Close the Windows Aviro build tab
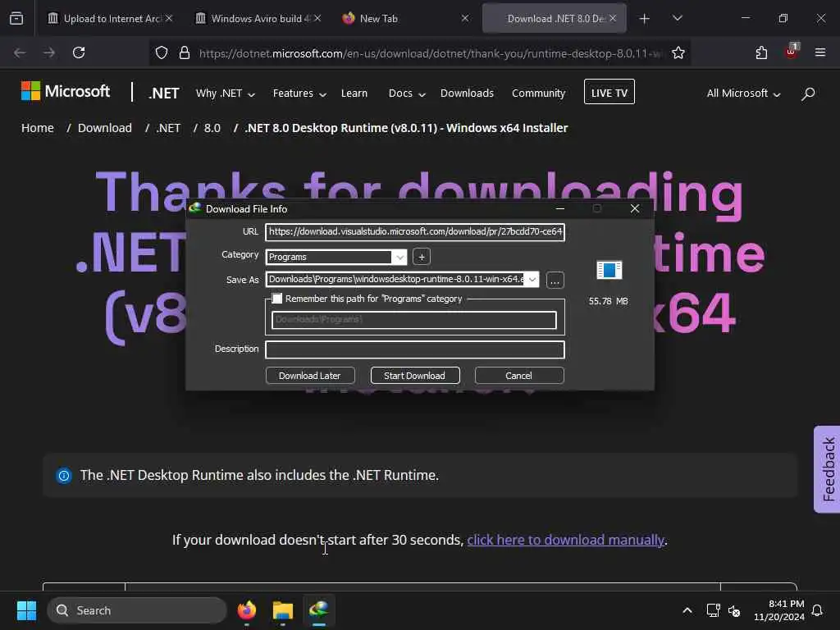Image resolution: width=840 pixels, height=630 pixels. tap(317, 18)
